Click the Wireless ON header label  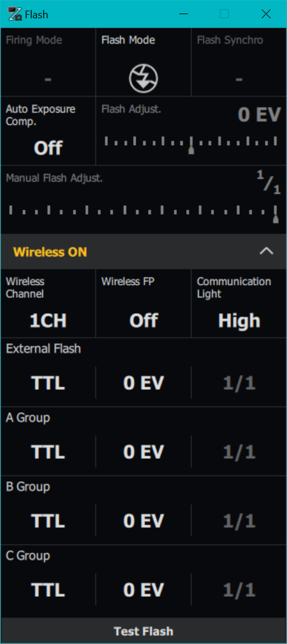[50, 252]
